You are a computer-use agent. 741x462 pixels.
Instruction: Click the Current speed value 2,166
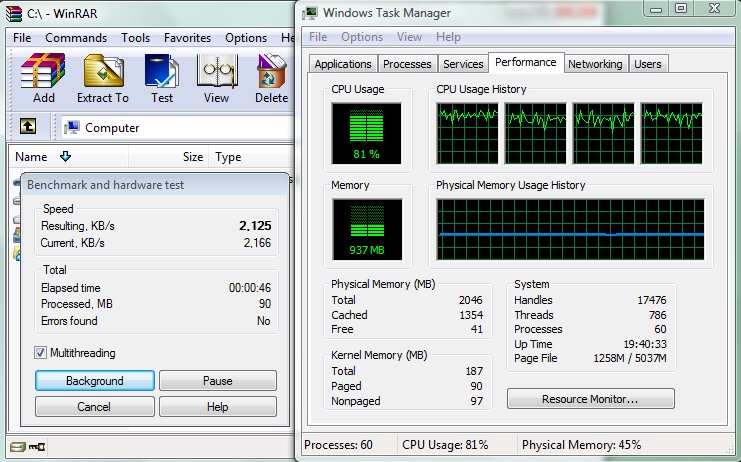258,243
